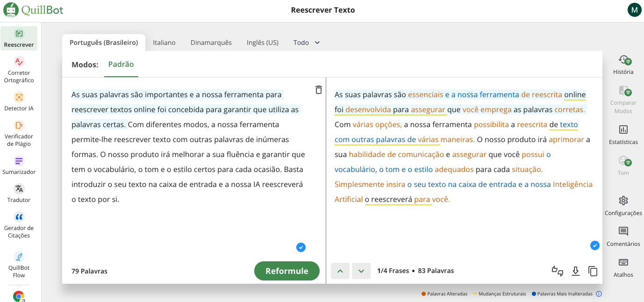The image size is (644, 302).
Task: Go to previous sentence with up arrow
Action: point(340,271)
